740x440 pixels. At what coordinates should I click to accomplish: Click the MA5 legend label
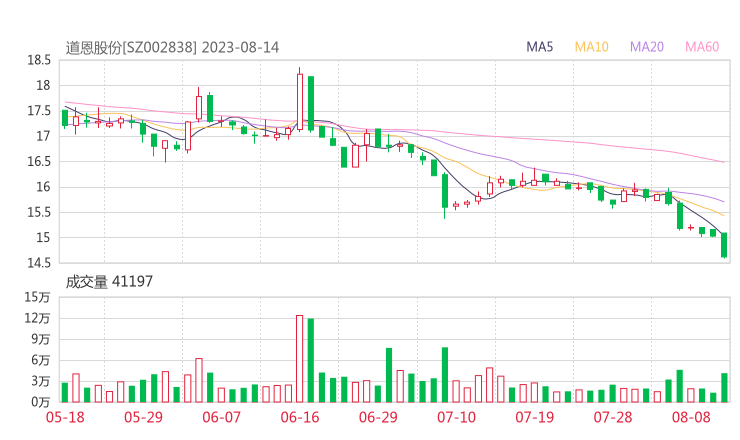tap(539, 47)
